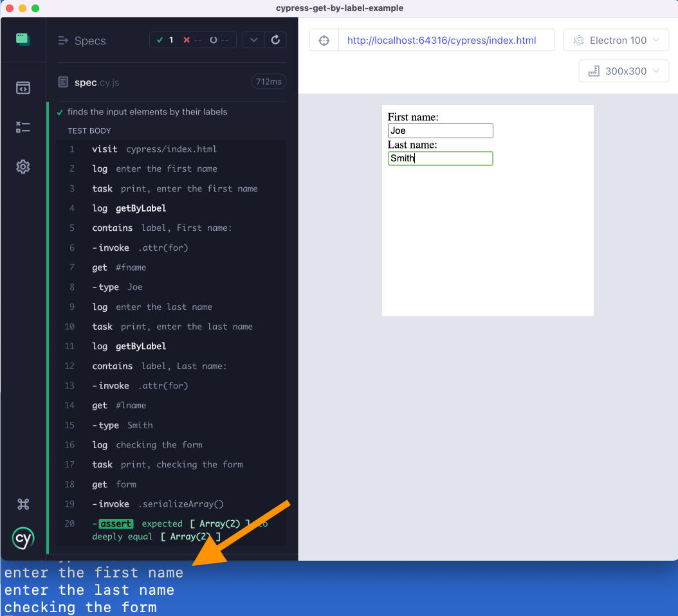Click the spec file document icon
The height and width of the screenshot is (616, 678).
(63, 82)
